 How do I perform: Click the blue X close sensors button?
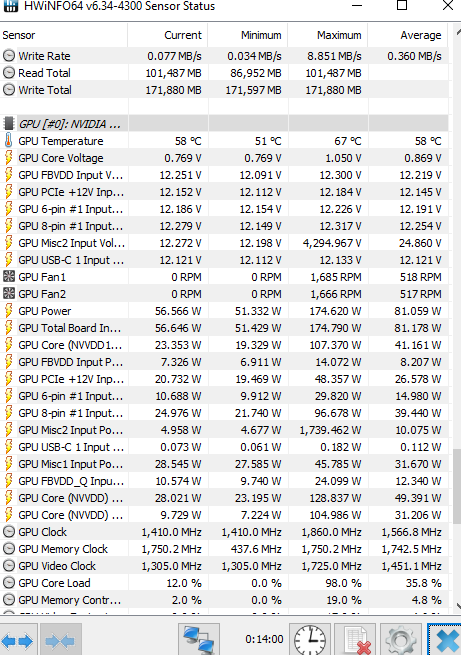point(445,640)
